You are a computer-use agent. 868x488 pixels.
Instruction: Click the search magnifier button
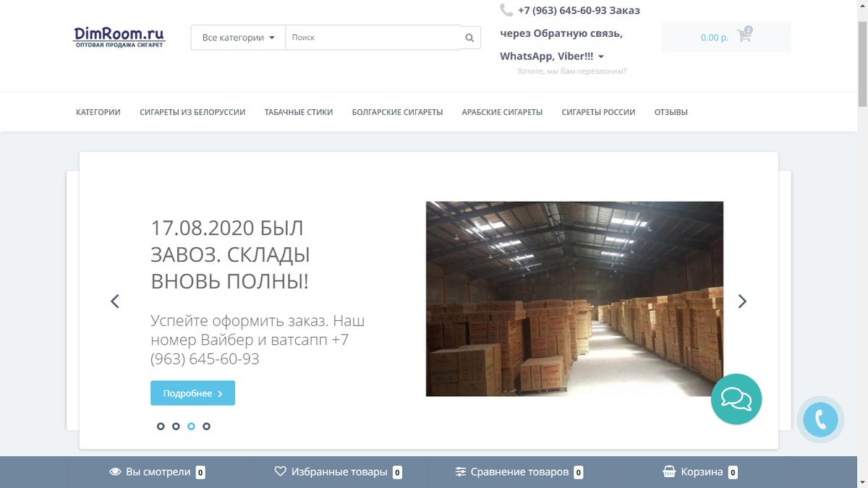click(x=470, y=38)
